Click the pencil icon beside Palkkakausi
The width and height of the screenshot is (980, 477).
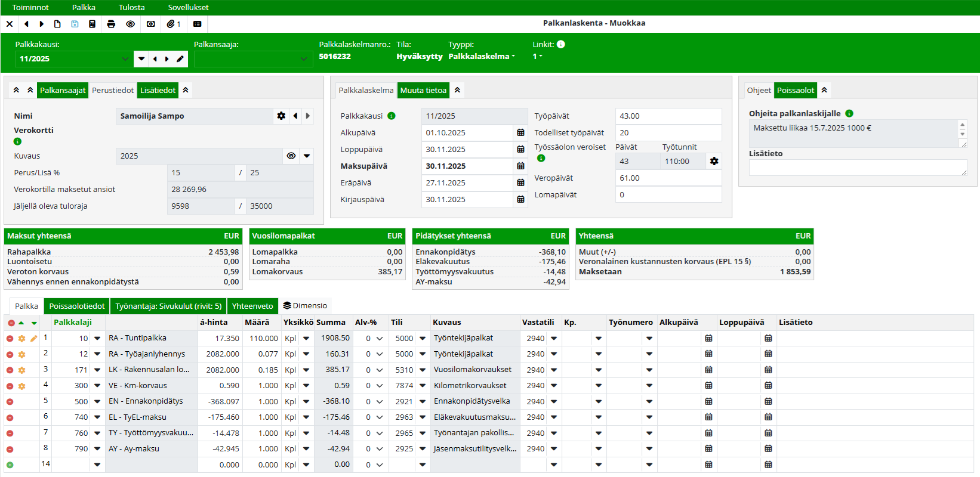pos(180,59)
